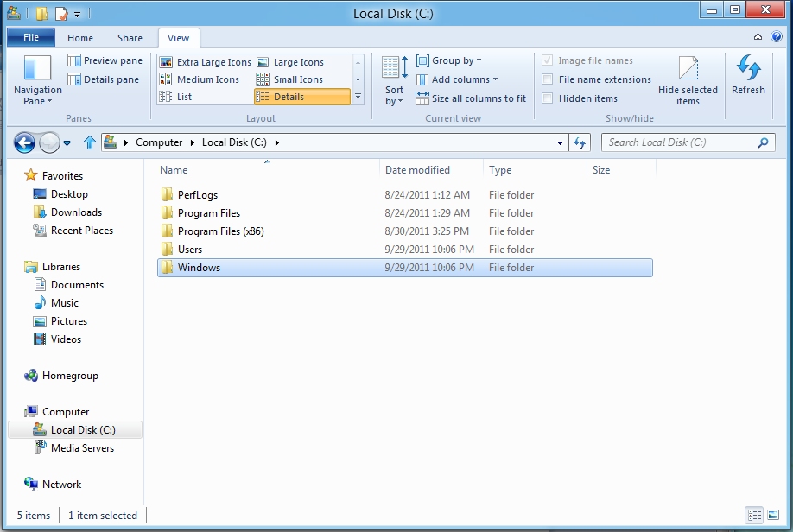The width and height of the screenshot is (793, 532).
Task: Open the Sort by menu
Action: click(395, 81)
